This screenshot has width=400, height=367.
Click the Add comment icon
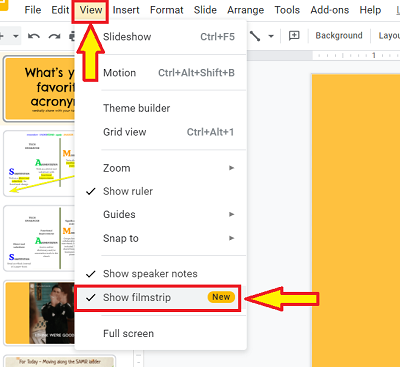click(294, 35)
